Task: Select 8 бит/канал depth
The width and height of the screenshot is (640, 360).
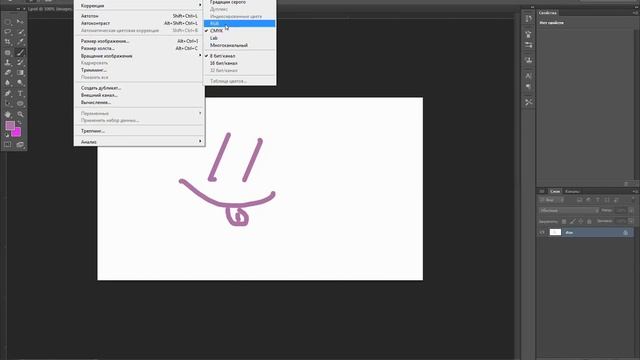Action: 240,56
